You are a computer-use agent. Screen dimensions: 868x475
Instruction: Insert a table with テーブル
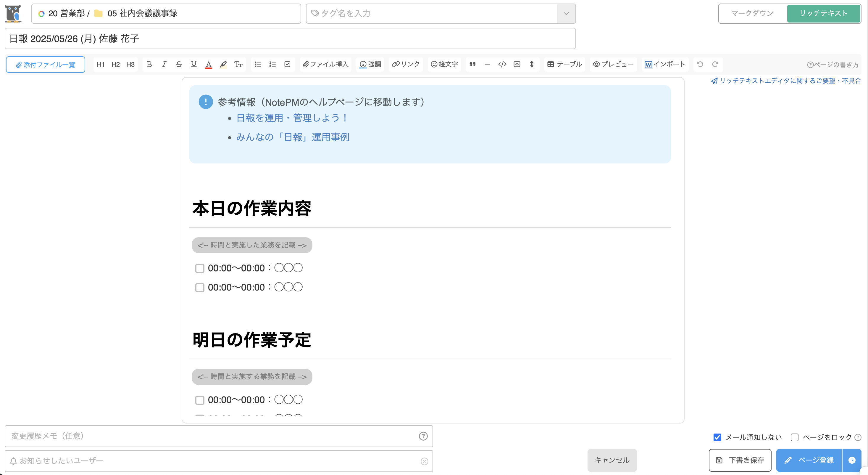(x=565, y=65)
